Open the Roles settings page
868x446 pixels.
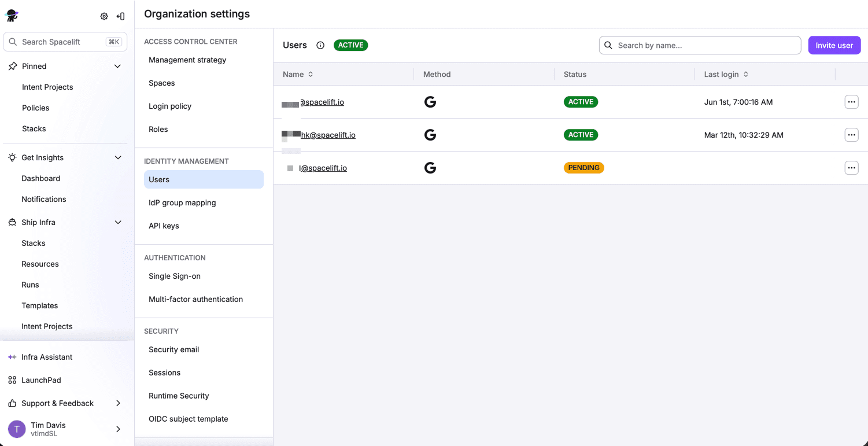coord(158,129)
